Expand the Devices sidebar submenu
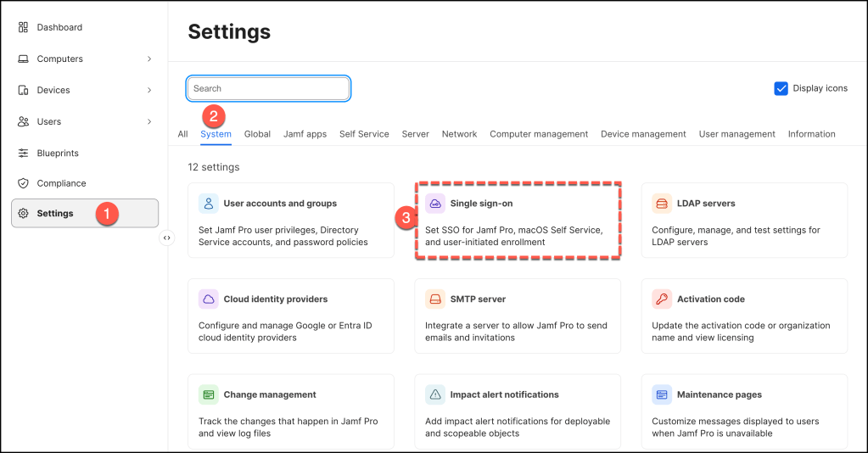The image size is (868, 453). point(149,90)
